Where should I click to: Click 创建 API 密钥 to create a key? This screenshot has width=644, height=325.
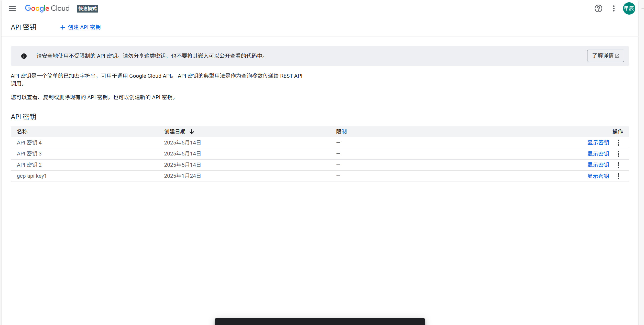coord(84,27)
